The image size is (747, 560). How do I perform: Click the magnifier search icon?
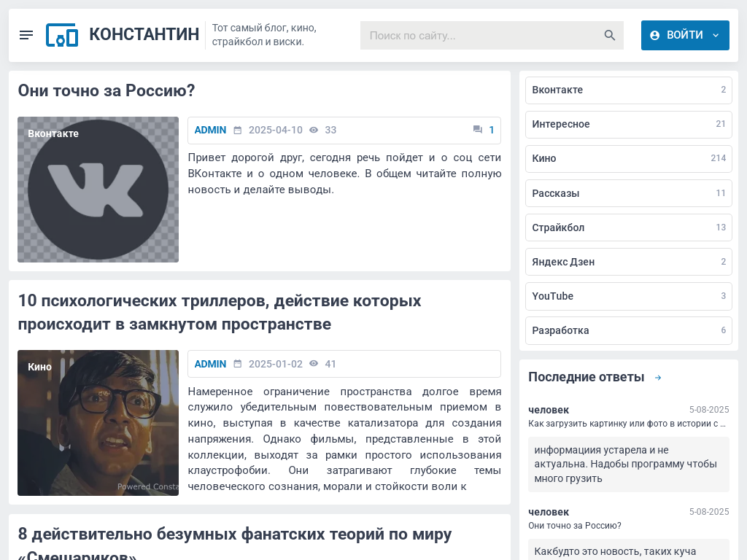pyautogui.click(x=609, y=35)
